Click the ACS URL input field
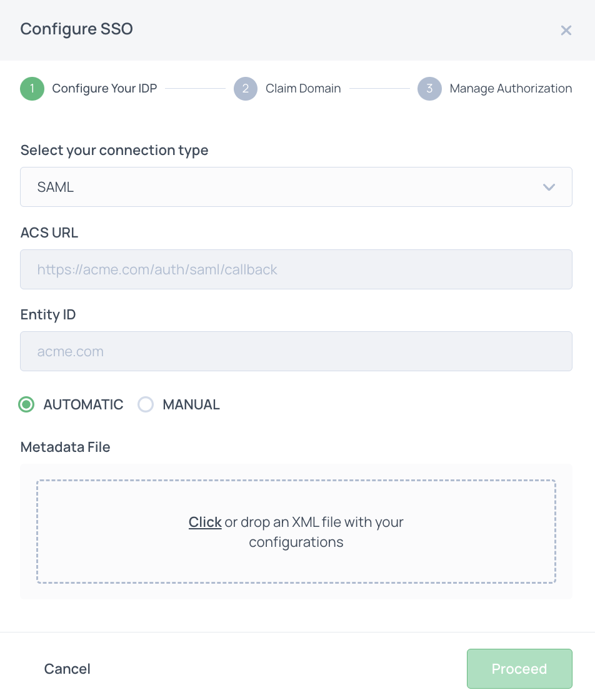Viewport: 595px width, 700px height. (296, 269)
